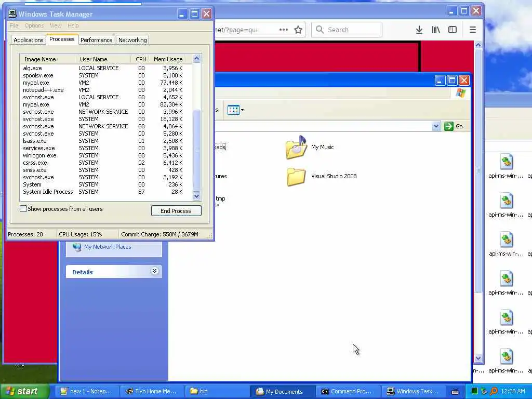Open the View menu in Task Manager
This screenshot has width=532, height=399.
tap(56, 25)
